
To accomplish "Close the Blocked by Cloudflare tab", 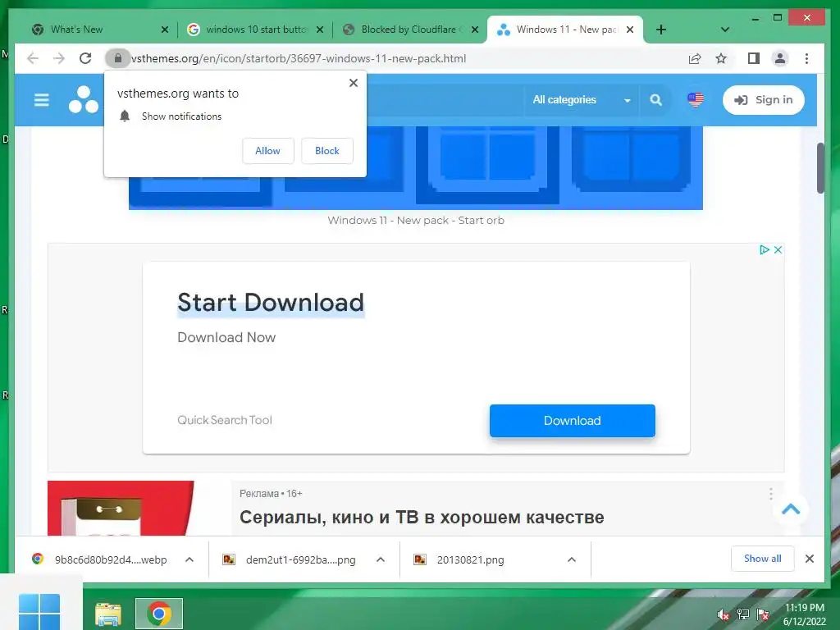I will click(475, 30).
